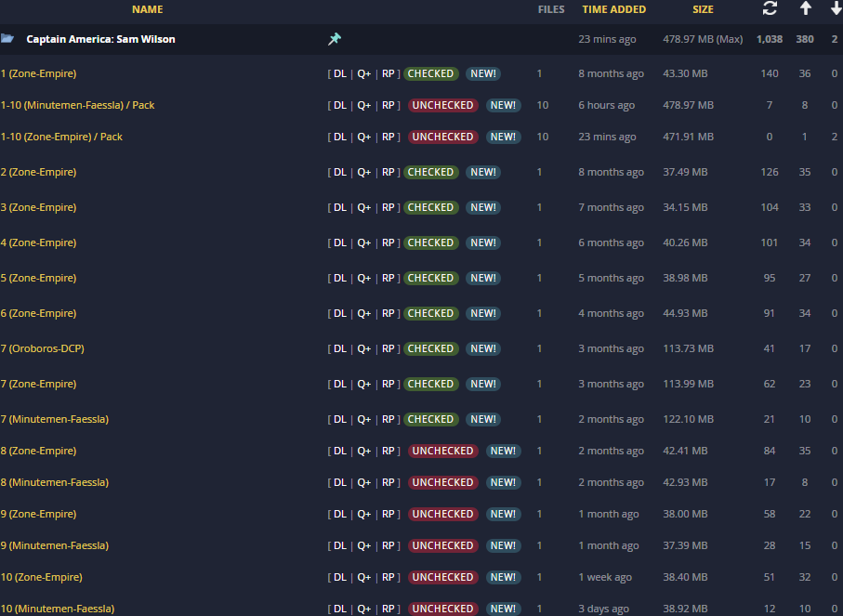Open the 9 (Zone-Empire) torrent link
Image resolution: width=843 pixels, height=616 pixels.
[39, 515]
